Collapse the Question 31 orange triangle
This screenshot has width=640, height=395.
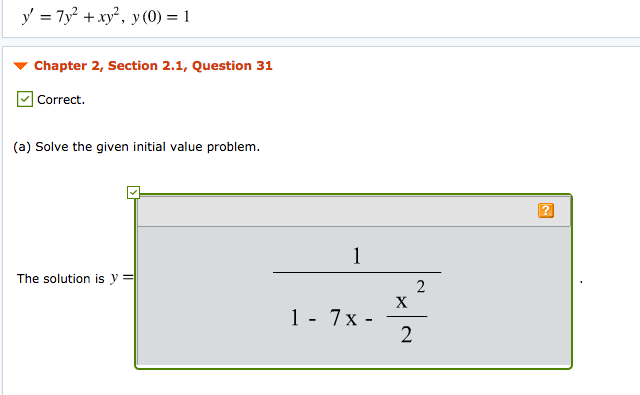[x=20, y=66]
